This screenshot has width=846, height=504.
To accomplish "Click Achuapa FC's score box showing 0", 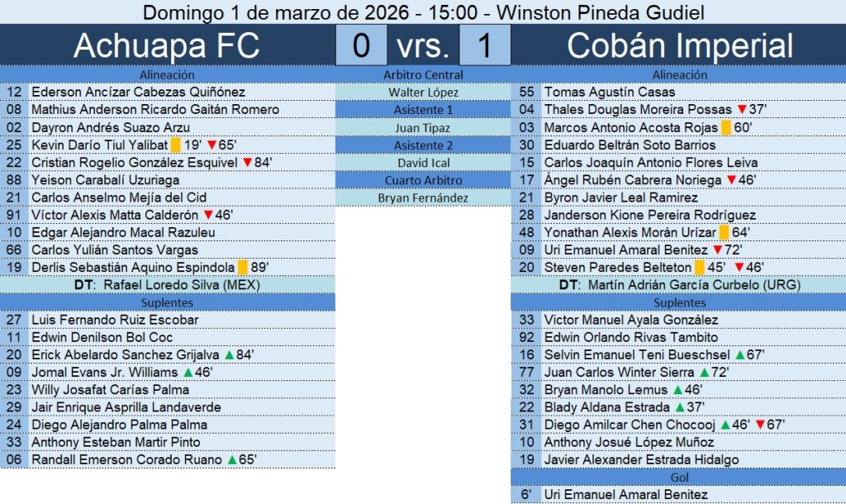I will pos(361,45).
